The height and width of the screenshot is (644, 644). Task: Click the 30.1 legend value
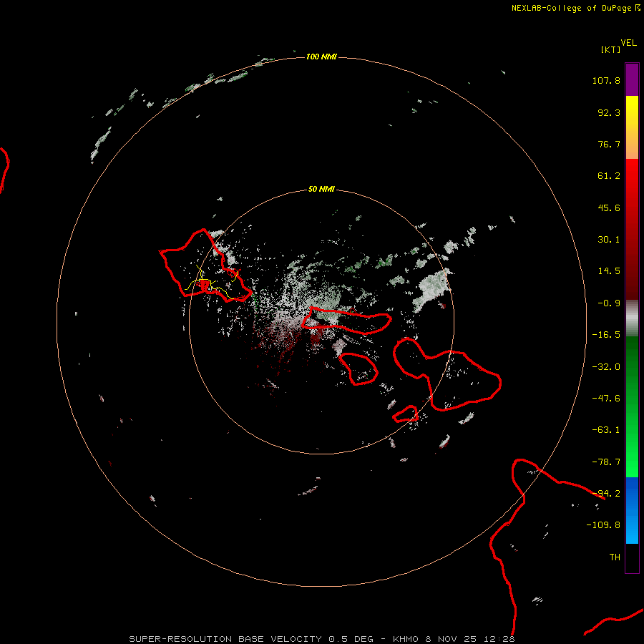(x=609, y=240)
